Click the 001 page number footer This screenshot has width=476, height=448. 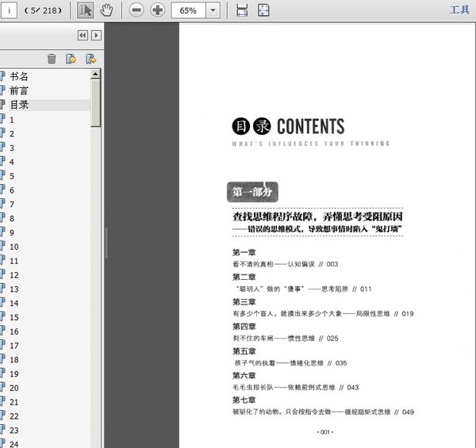tap(325, 432)
